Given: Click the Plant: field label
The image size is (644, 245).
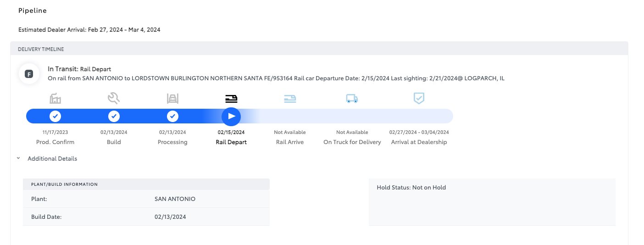Looking at the screenshot, I should click(39, 199).
